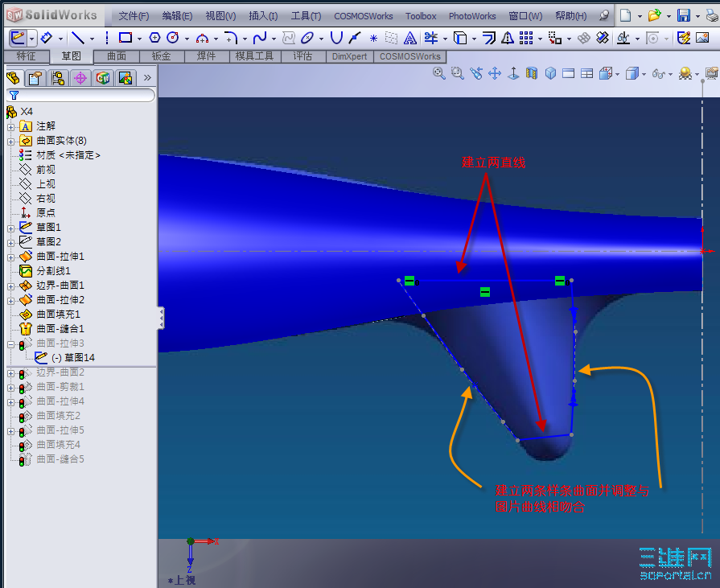Open the Rectangle tool dropdown arrow
This screenshot has height=588, width=720.
point(139,39)
